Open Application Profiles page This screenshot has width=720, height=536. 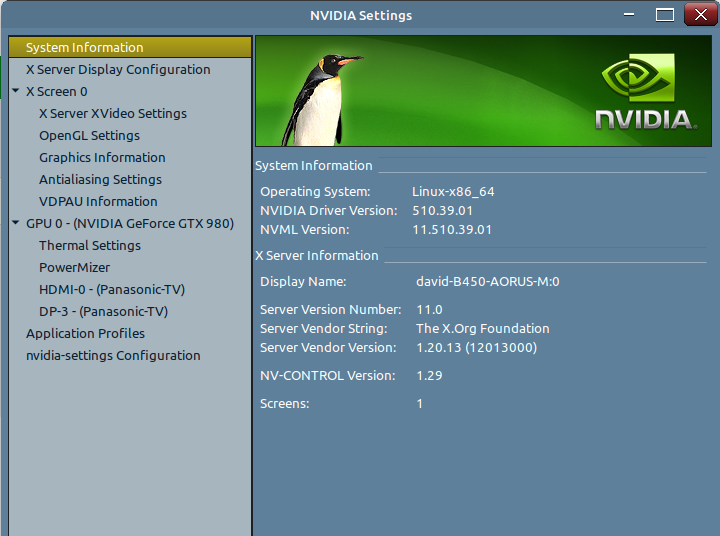pos(85,333)
